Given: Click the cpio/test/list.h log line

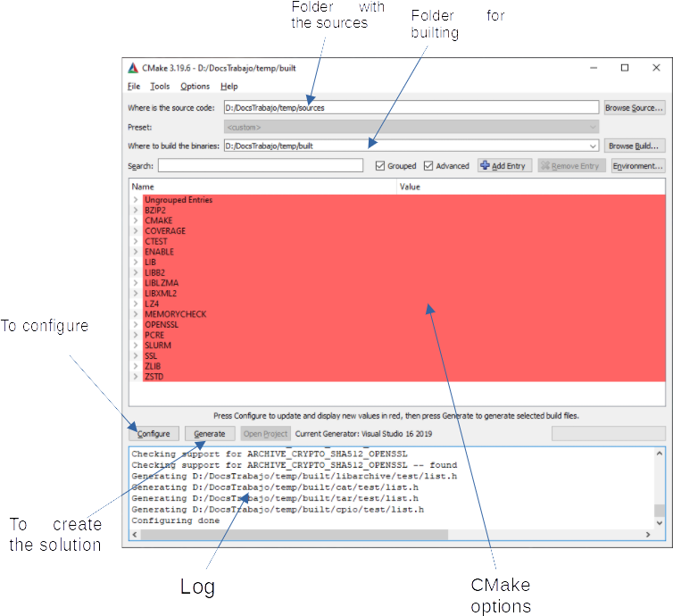Looking at the screenshot, I should (x=278, y=510).
